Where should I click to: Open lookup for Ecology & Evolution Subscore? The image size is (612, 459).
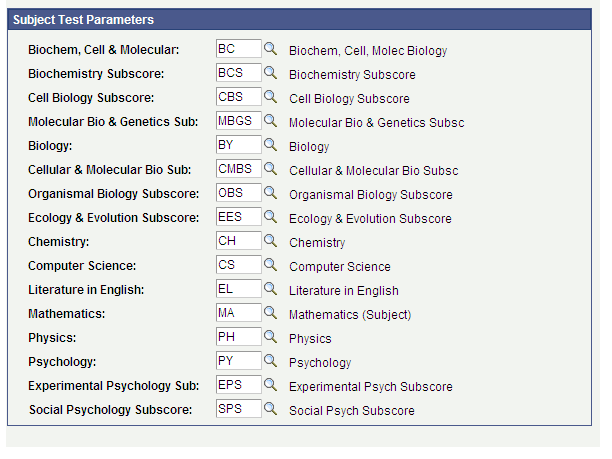click(270, 217)
